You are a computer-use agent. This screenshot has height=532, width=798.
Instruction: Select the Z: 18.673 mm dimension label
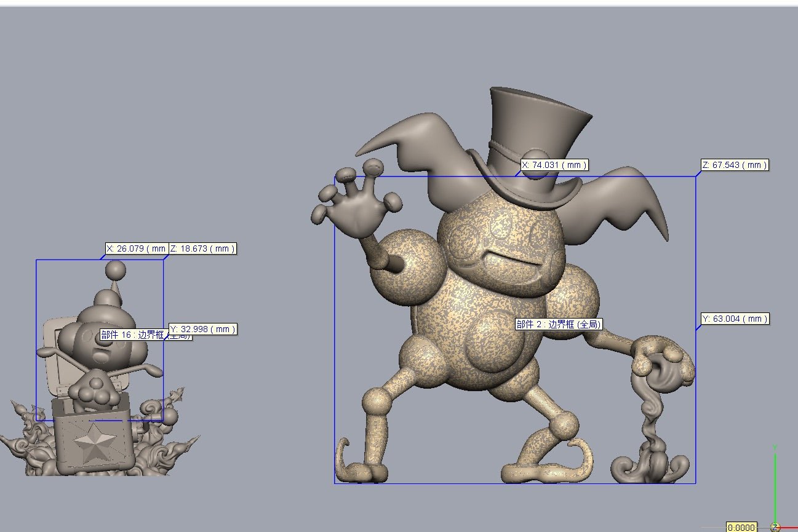point(202,248)
